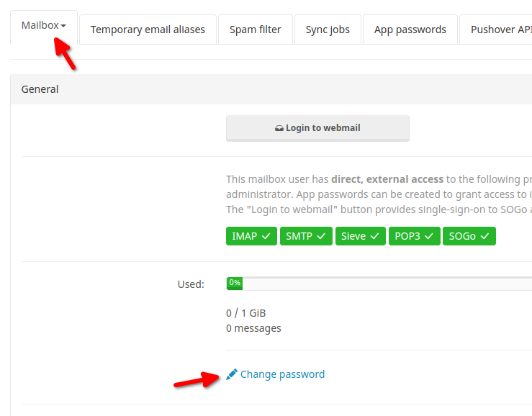Image resolution: width=532 pixels, height=416 pixels.
Task: Click the checkmark icon on SOGo badge
Action: 484,236
